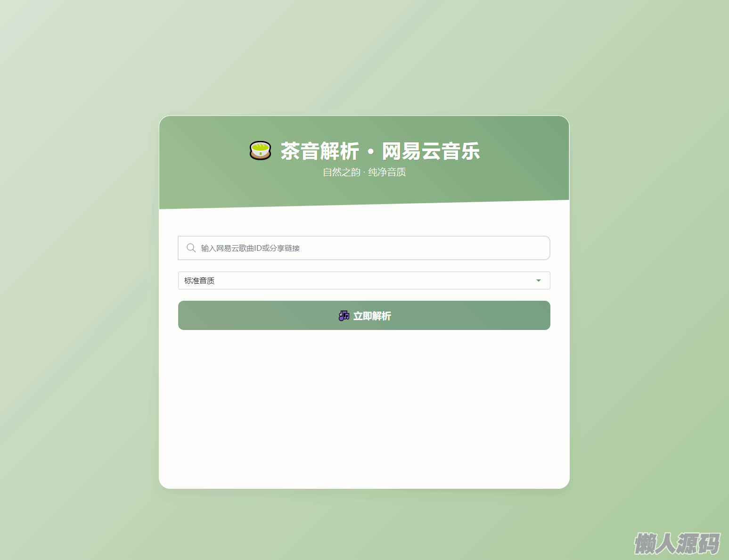The width and height of the screenshot is (729, 560).
Task: Expand the dropdown arrow beside 标准音质
Action: click(x=539, y=280)
